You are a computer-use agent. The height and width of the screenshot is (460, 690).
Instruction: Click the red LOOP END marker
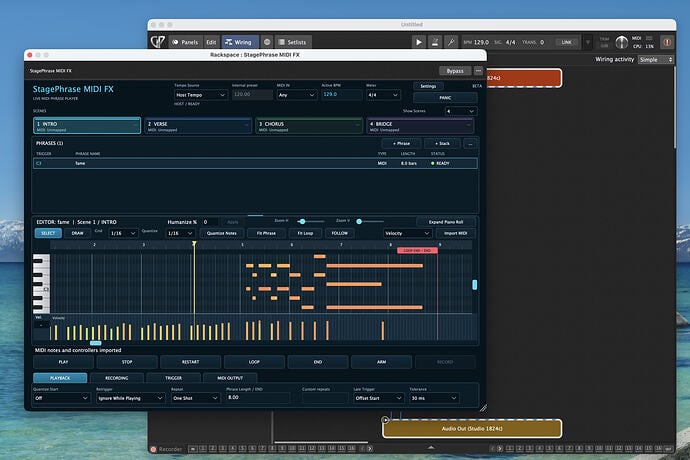417,250
